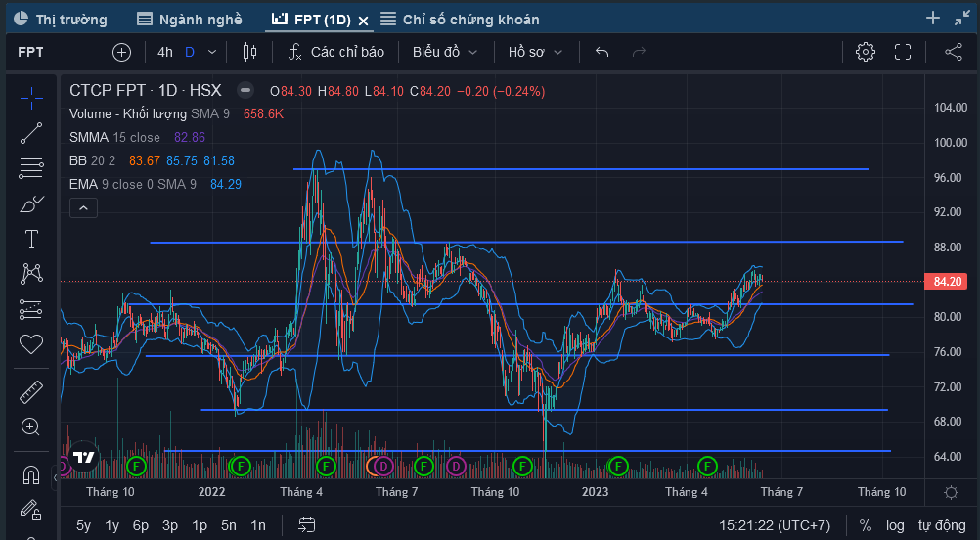Toggle the magnet snap mode
980x540 pixels.
point(31,475)
